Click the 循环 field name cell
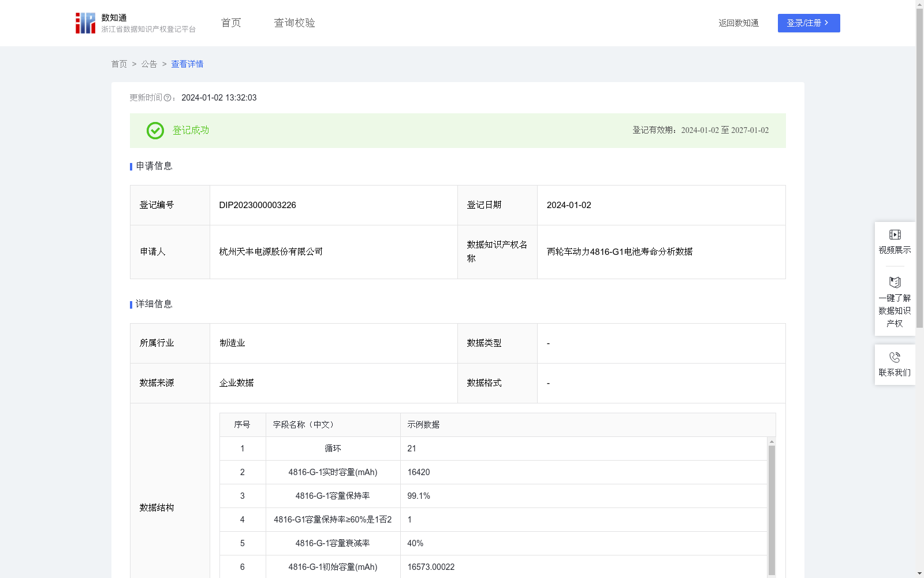924x578 pixels. 333,449
